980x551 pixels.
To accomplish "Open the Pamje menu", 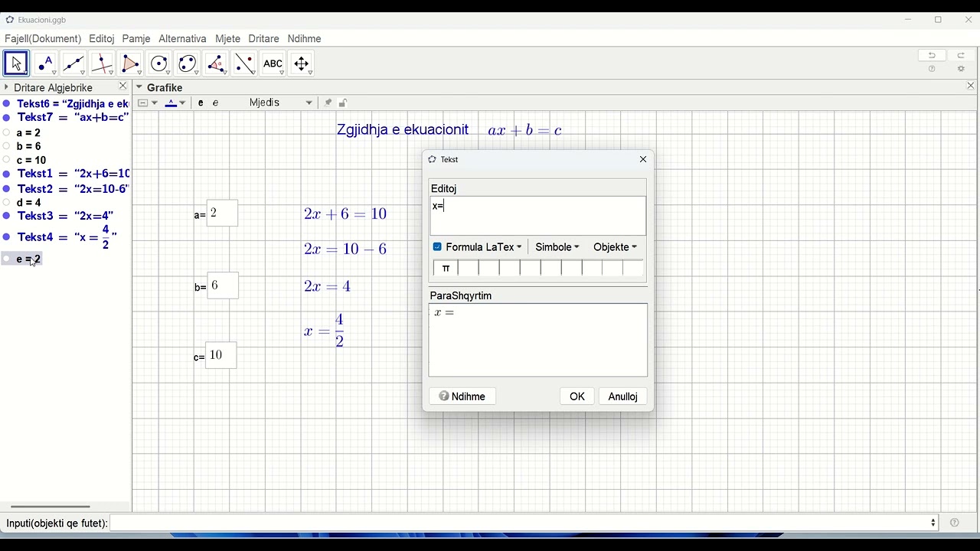I will pos(136,38).
